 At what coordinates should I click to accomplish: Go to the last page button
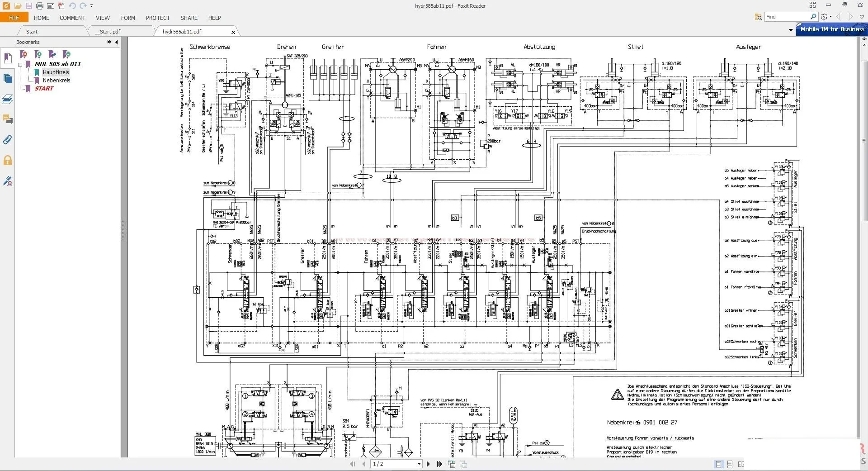pyautogui.click(x=439, y=464)
